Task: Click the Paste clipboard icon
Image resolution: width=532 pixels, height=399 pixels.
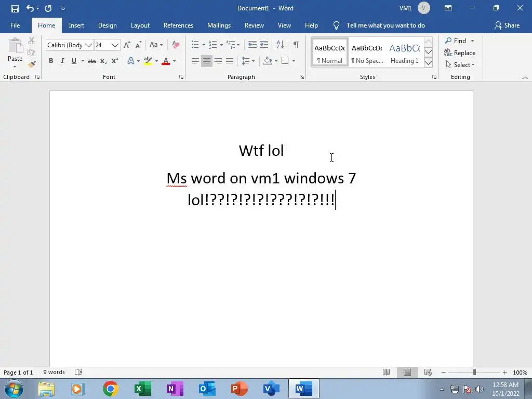Action: [x=15, y=46]
